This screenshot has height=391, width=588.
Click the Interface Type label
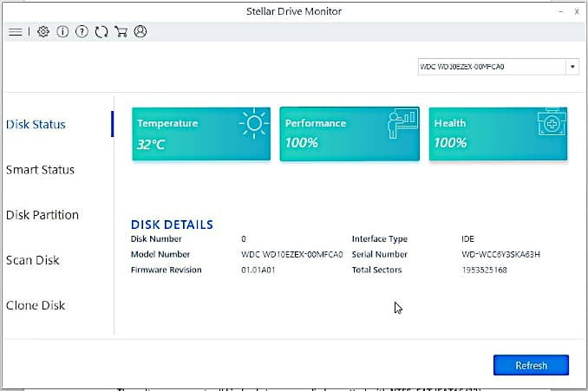[x=380, y=238]
